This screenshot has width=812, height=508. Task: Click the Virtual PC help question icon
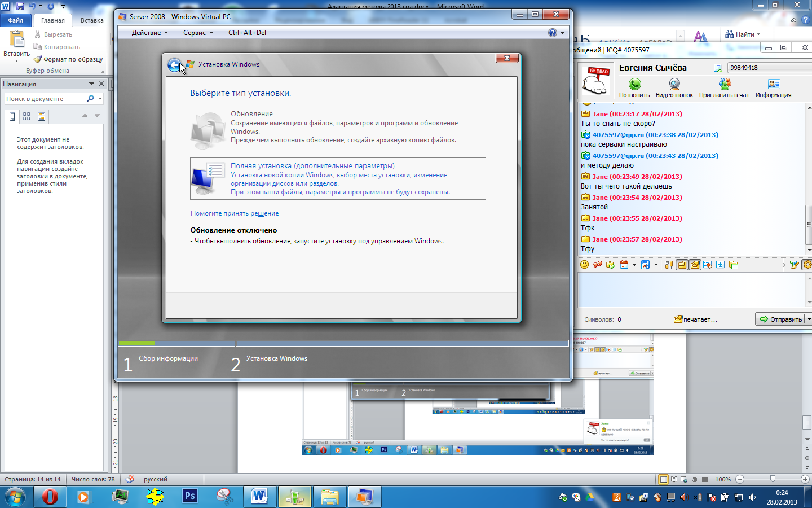[x=553, y=33]
